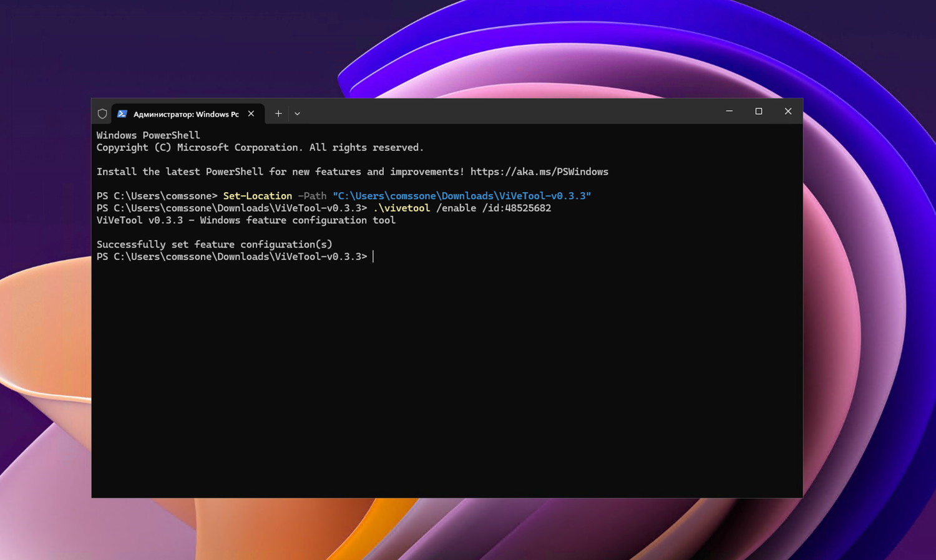Close the Terminal window
The image size is (936, 560).
[788, 111]
